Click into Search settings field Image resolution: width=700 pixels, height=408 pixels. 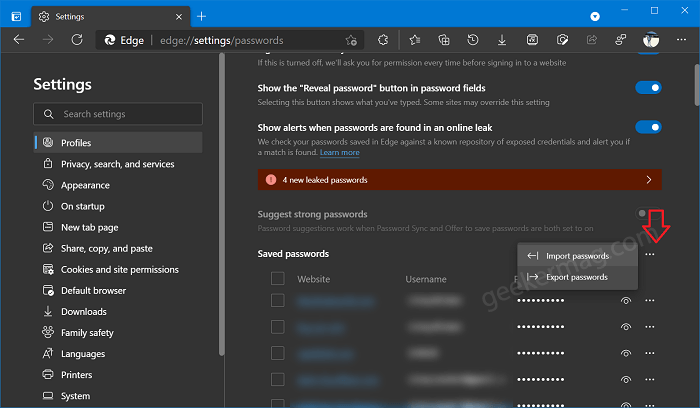[x=118, y=114]
